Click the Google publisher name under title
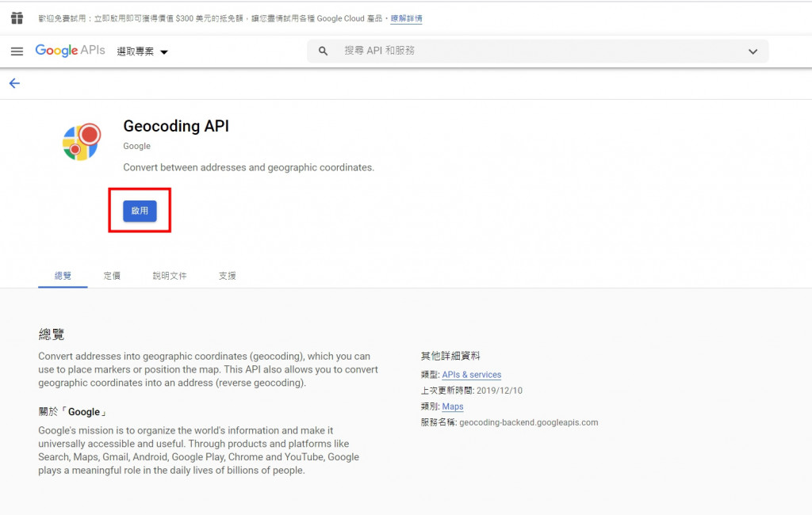This screenshot has height=515, width=812. (136, 147)
